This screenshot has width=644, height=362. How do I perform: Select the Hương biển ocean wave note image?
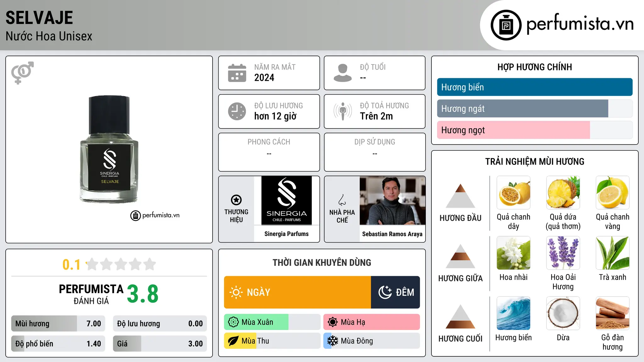pyautogui.click(x=514, y=313)
